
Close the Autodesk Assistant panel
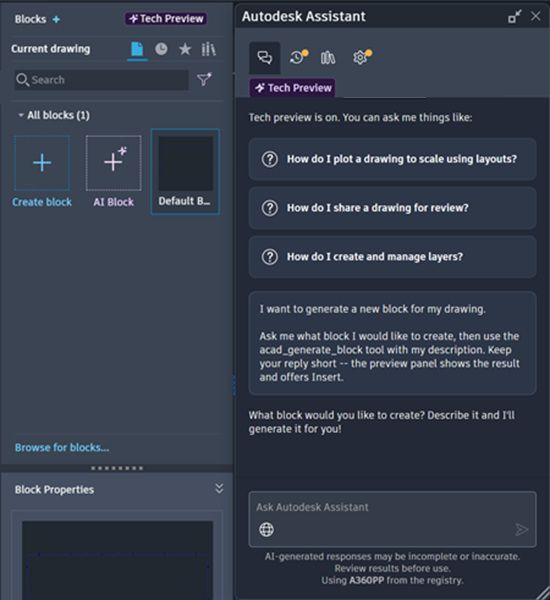coord(536,16)
